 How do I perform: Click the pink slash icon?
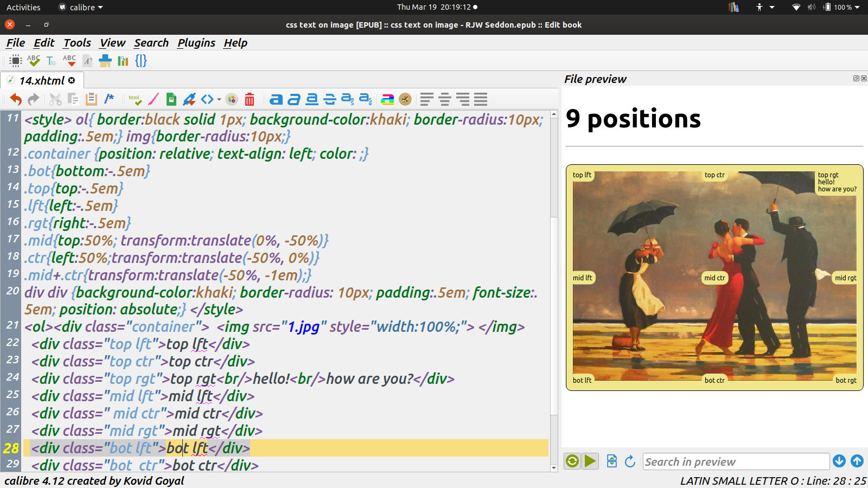(154, 99)
